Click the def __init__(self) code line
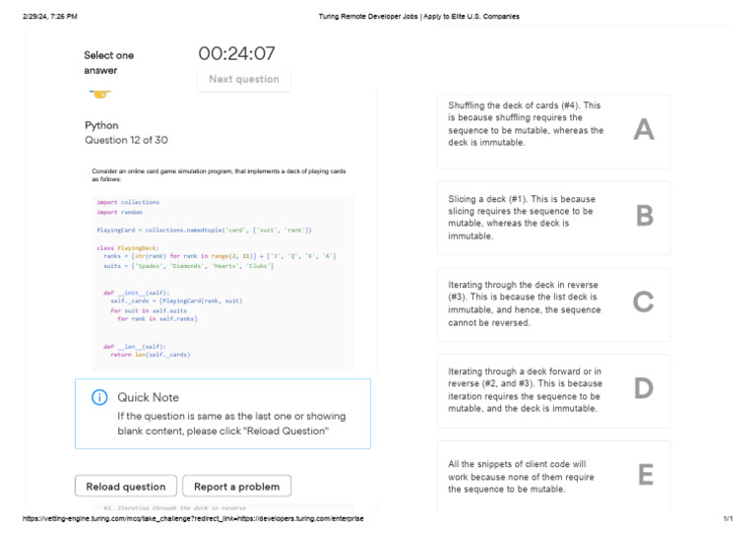The height and width of the screenshot is (535, 756). pos(137,293)
